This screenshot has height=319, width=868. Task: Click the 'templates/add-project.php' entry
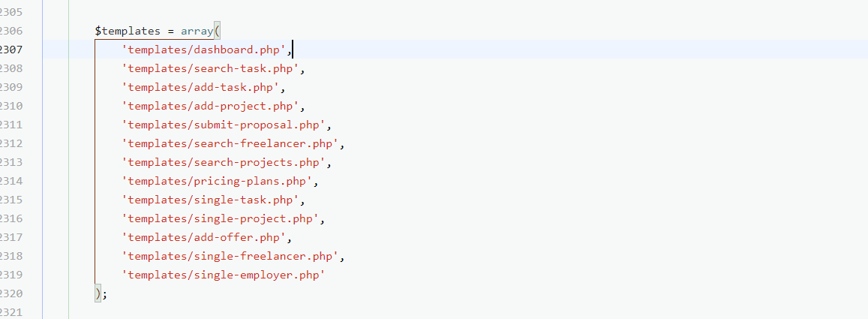[211, 107]
